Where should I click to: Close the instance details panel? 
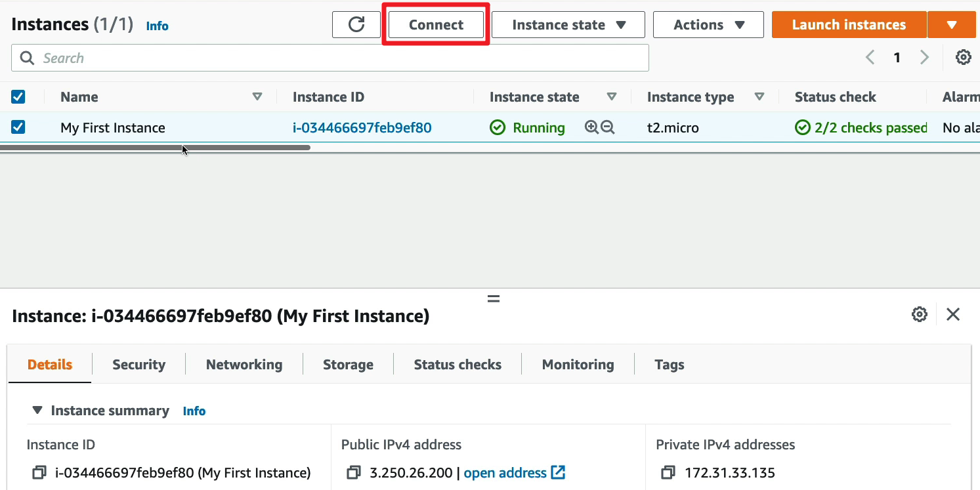[x=953, y=315]
